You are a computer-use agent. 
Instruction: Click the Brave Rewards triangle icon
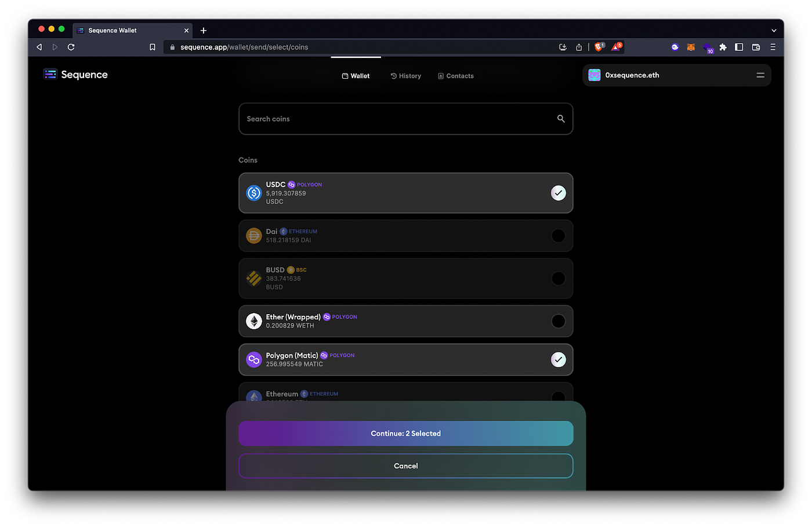coord(616,46)
